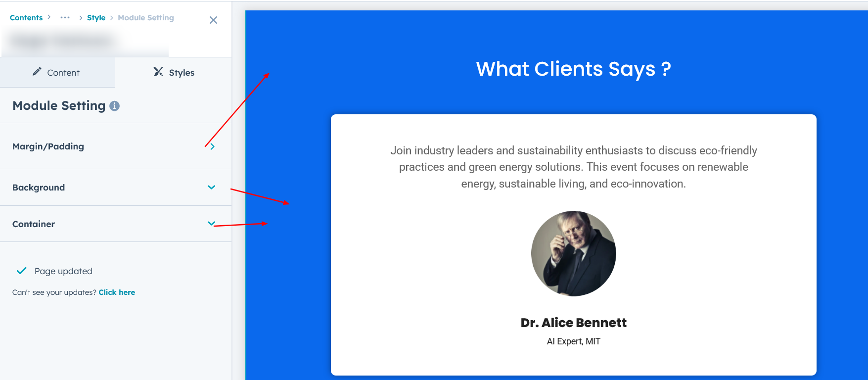Go to Contents in the breadcrumb
868x380 pixels.
(26, 18)
